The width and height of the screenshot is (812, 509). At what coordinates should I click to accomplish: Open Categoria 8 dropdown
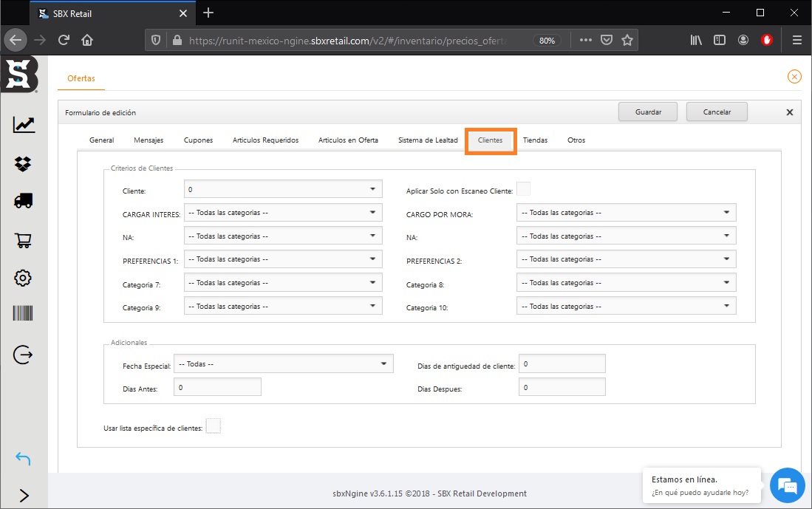pos(626,283)
